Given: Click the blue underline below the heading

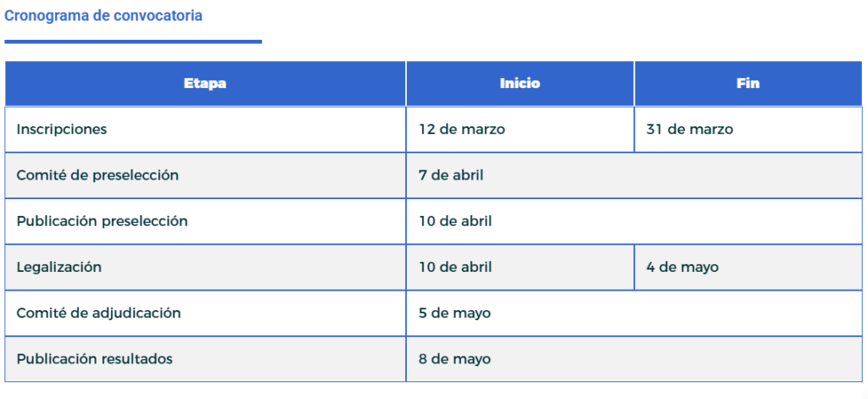Looking at the screenshot, I should pyautogui.click(x=133, y=41).
